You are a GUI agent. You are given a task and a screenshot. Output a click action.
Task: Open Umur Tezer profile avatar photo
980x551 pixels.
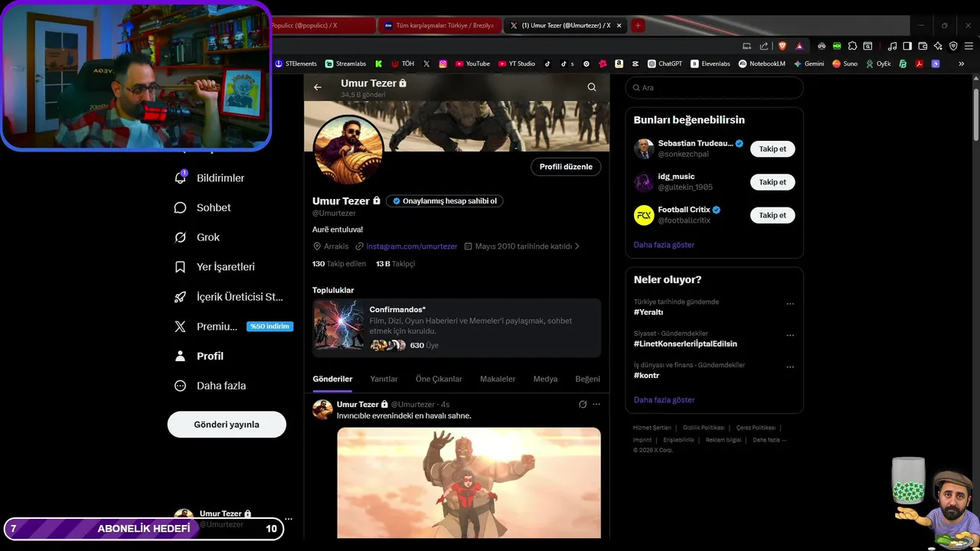tap(348, 149)
